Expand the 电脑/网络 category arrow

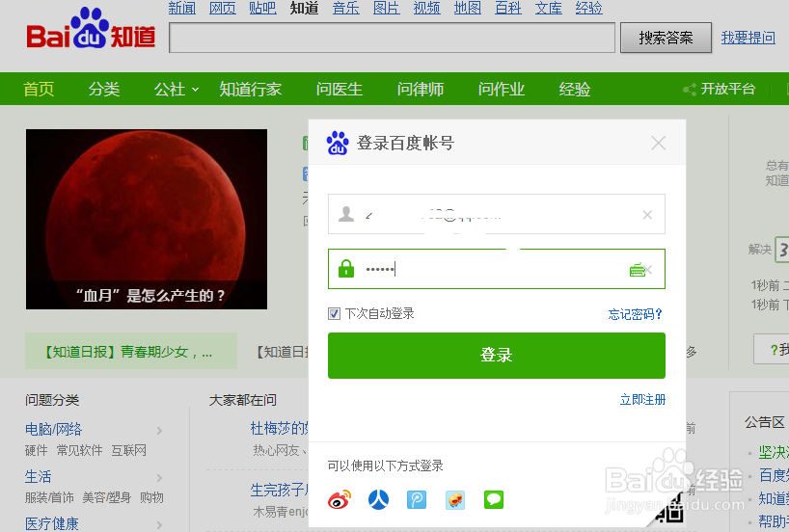point(159,431)
